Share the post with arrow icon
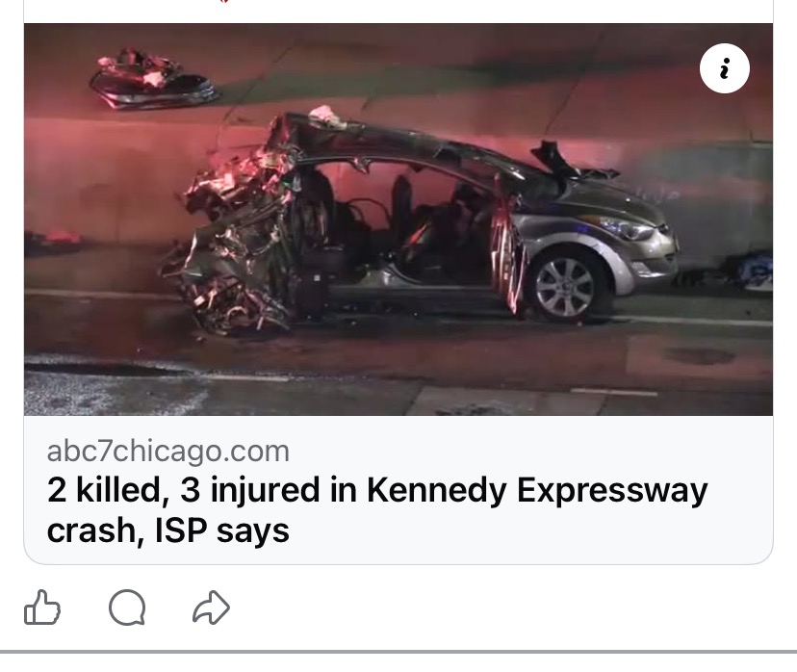 (x=211, y=607)
